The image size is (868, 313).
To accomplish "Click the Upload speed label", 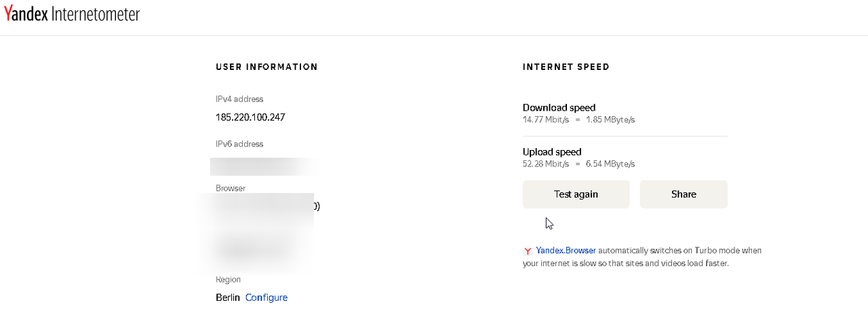I will pos(552,152).
